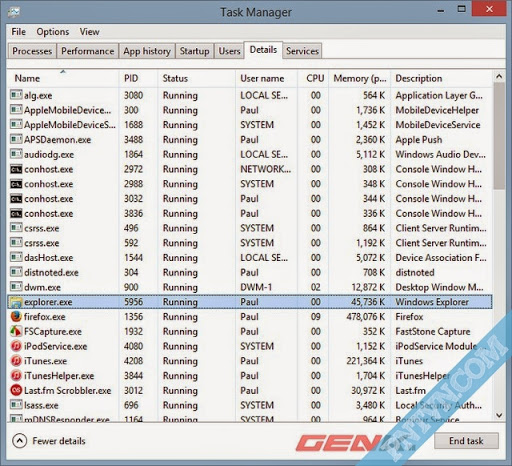Click the lsass.exe process icon
Image resolution: width=512 pixels, height=466 pixels.
click(x=16, y=405)
